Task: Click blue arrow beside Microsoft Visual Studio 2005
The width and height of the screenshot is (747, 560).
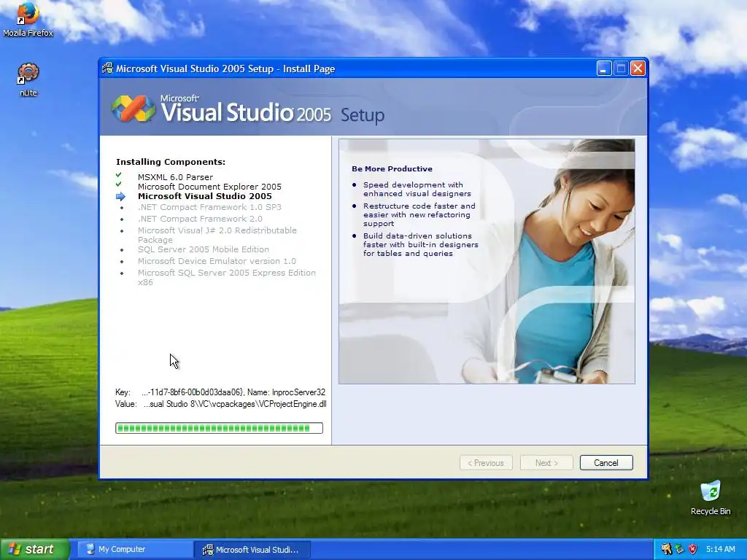Action: tap(120, 196)
